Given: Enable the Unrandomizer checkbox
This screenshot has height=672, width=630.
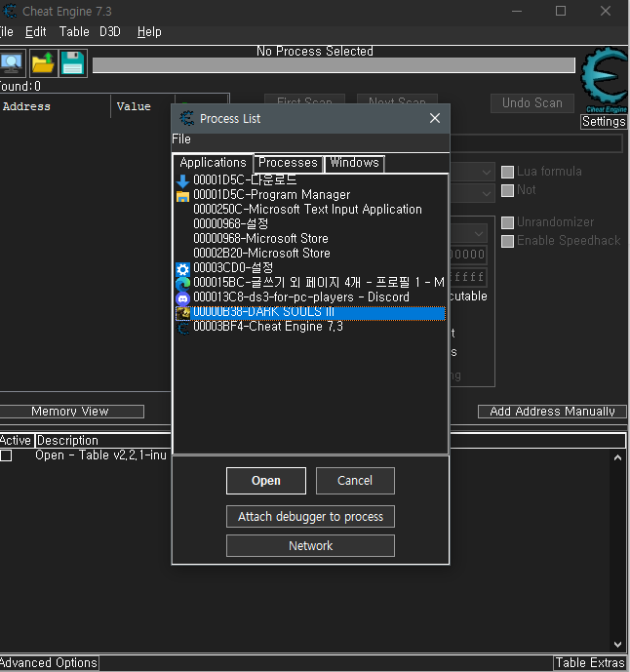Looking at the screenshot, I should click(507, 222).
